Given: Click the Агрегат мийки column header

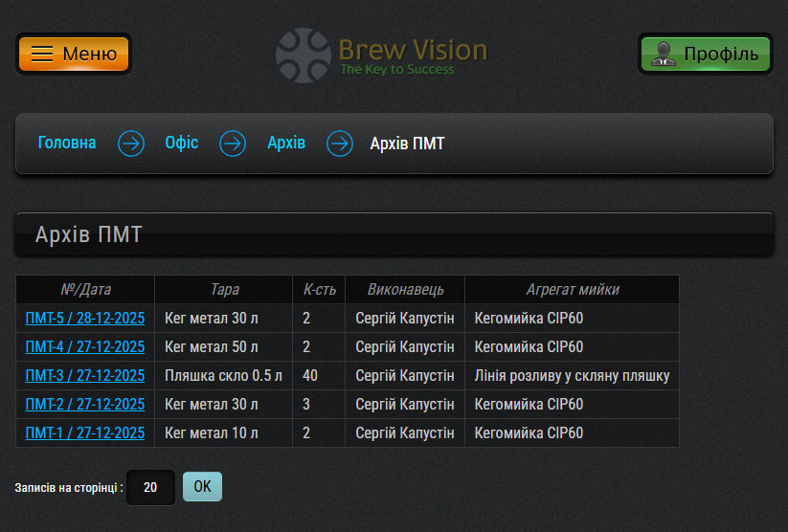Looking at the screenshot, I should [x=572, y=289].
